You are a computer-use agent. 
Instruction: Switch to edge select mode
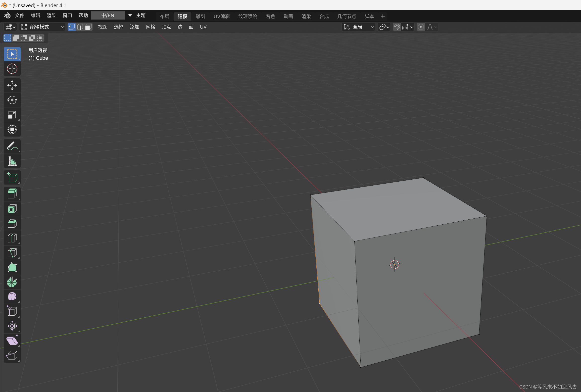click(80, 27)
